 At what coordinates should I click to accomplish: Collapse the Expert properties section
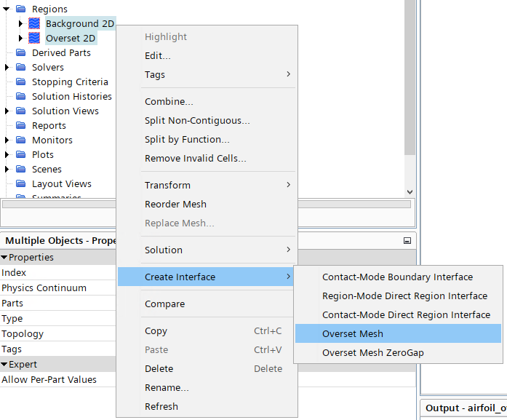tap(4, 364)
